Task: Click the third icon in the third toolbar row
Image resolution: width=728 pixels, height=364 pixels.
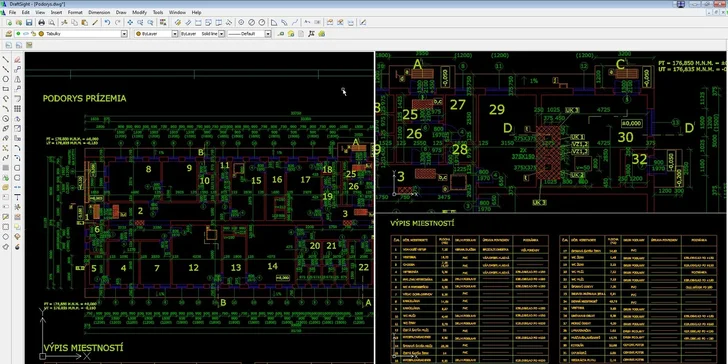Action: [29, 45]
